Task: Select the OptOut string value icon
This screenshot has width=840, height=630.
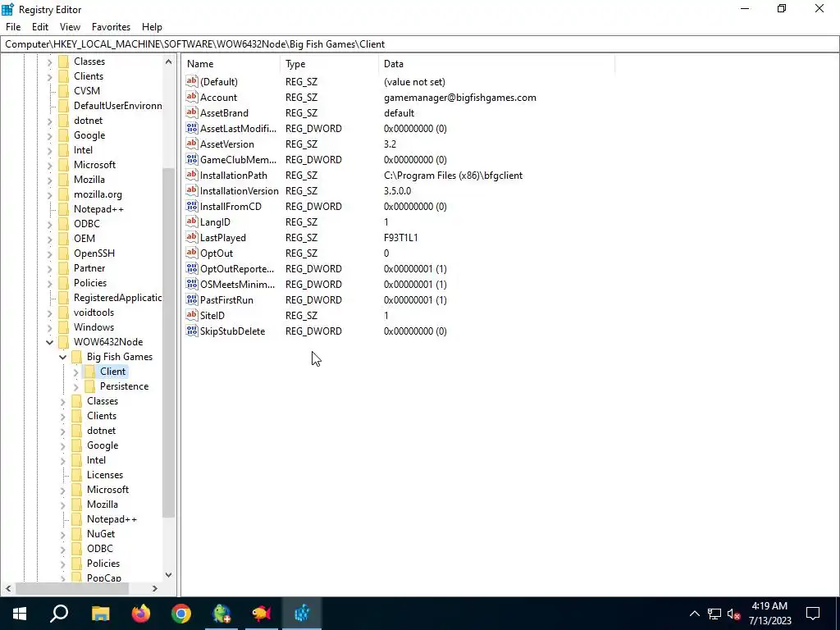Action: [x=192, y=253]
